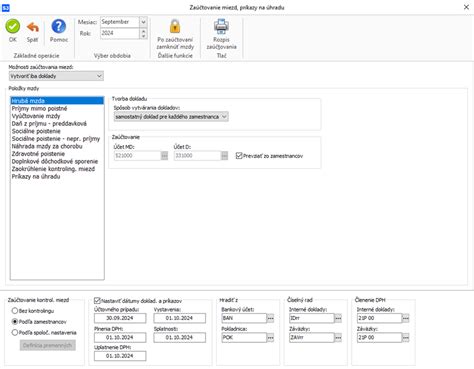
Task: Click the Účet MD browse button
Action: pyautogui.click(x=164, y=156)
